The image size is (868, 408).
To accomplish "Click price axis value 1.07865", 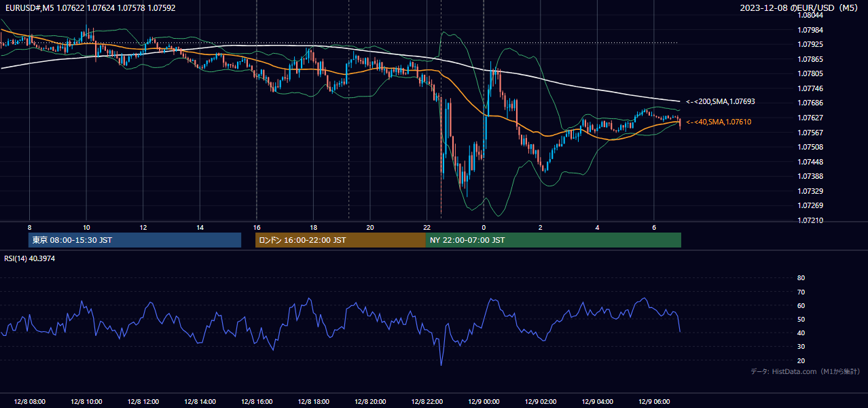I will coord(810,59).
